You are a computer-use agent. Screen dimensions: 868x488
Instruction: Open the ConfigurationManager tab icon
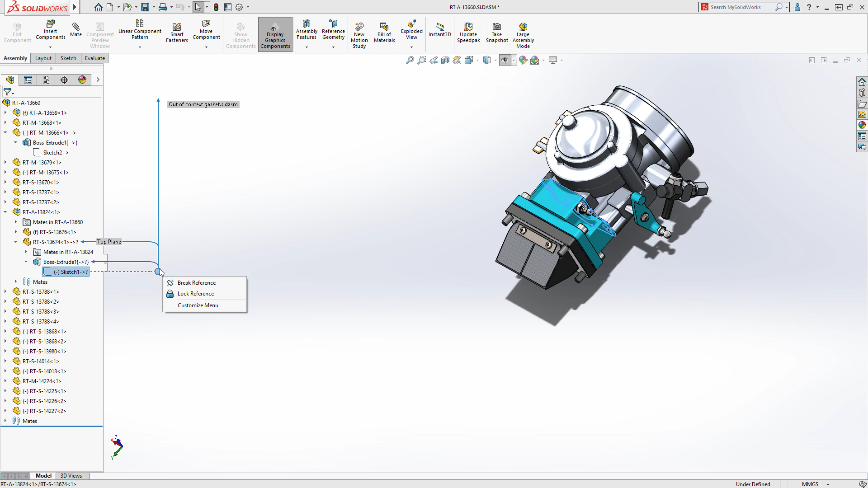pyautogui.click(x=46, y=80)
